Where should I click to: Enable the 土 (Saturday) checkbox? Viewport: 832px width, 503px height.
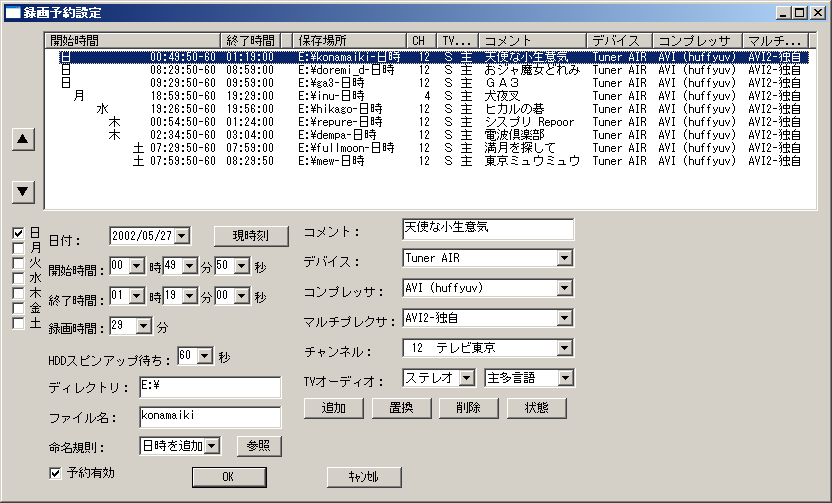pos(19,323)
